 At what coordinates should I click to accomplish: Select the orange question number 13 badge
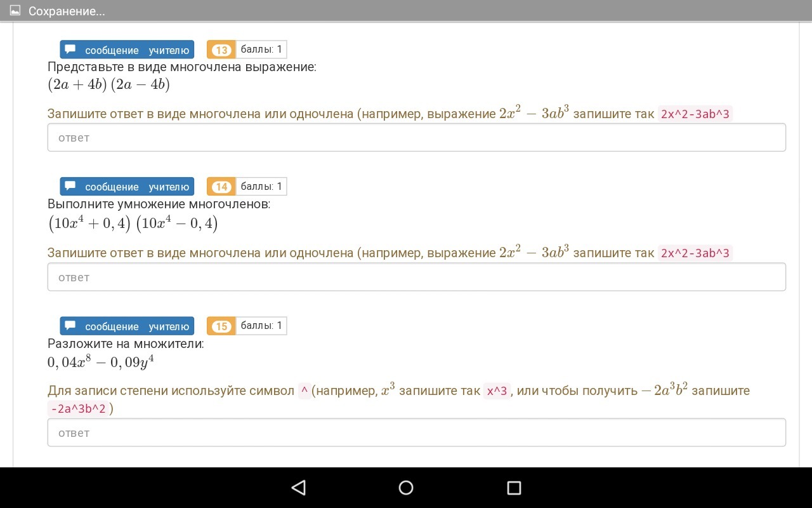221,50
